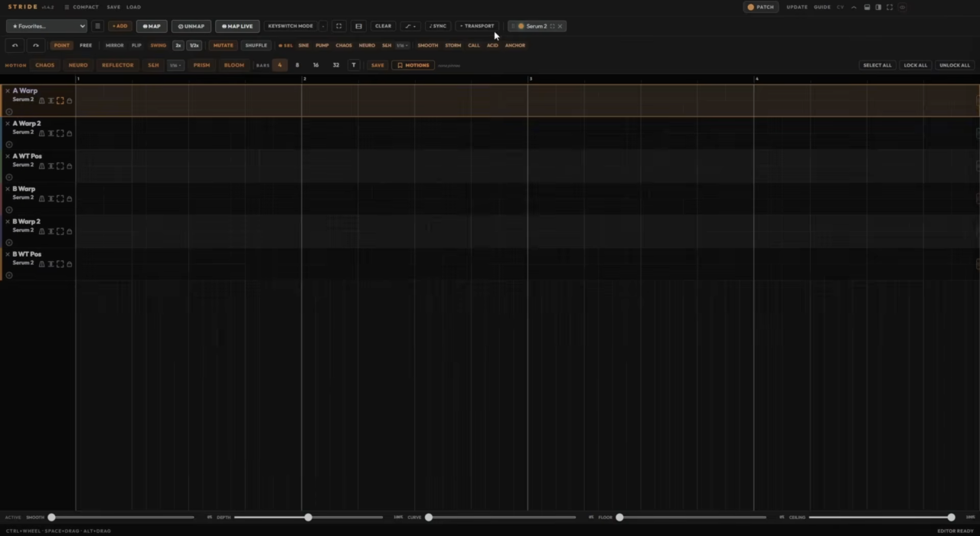Screen dimensions: 980x536
Task: Open the COMPACT menu item
Action: (x=81, y=7)
